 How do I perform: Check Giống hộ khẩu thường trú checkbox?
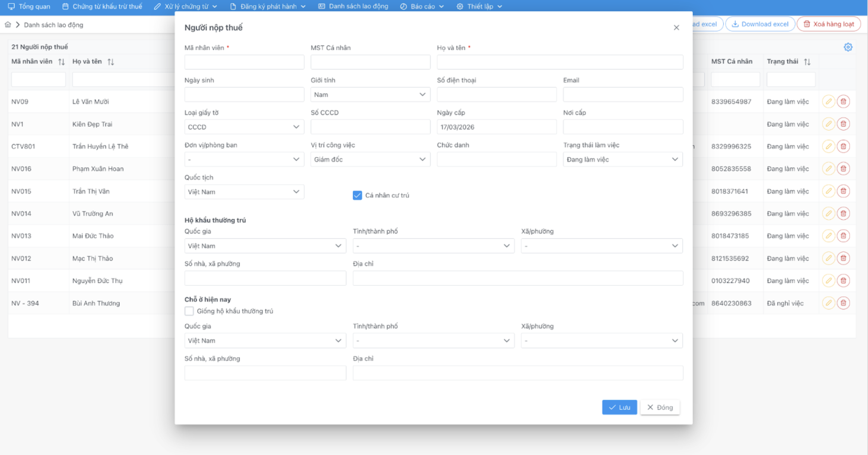[189, 311]
